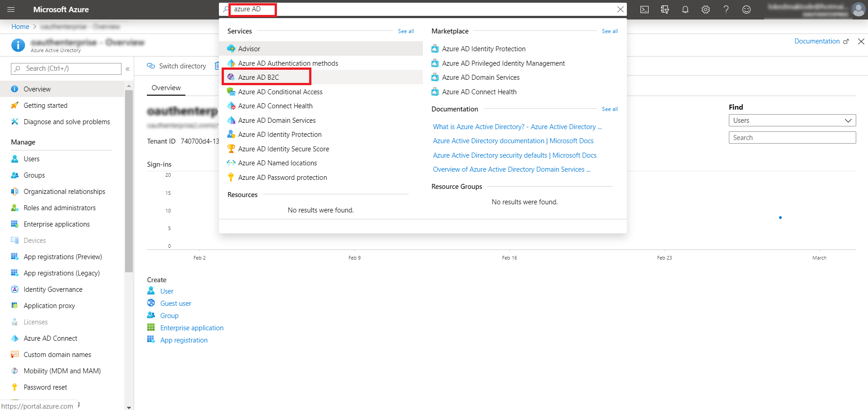The height and width of the screenshot is (410, 868).
Task: Open Marketplace Azure AD Identity Protection
Action: pyautogui.click(x=484, y=48)
